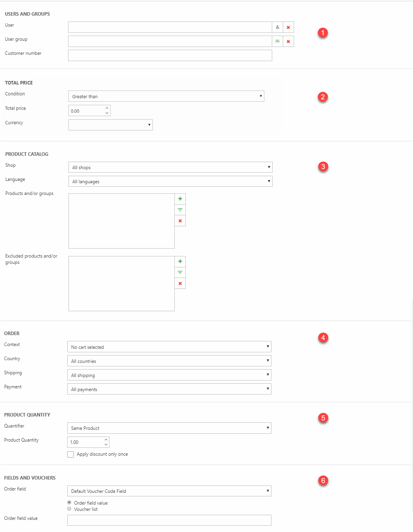Click the select user icon

[277, 27]
